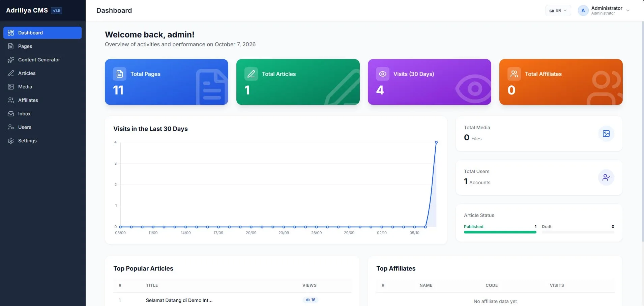Screen dimensions: 644x306
Task: Open Content Generator from sidebar
Action: point(42,60)
